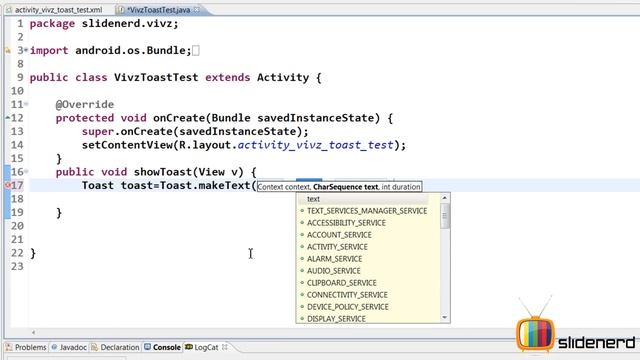Click the error marker on line 17
The width and height of the screenshot is (640, 360).
pos(7,185)
